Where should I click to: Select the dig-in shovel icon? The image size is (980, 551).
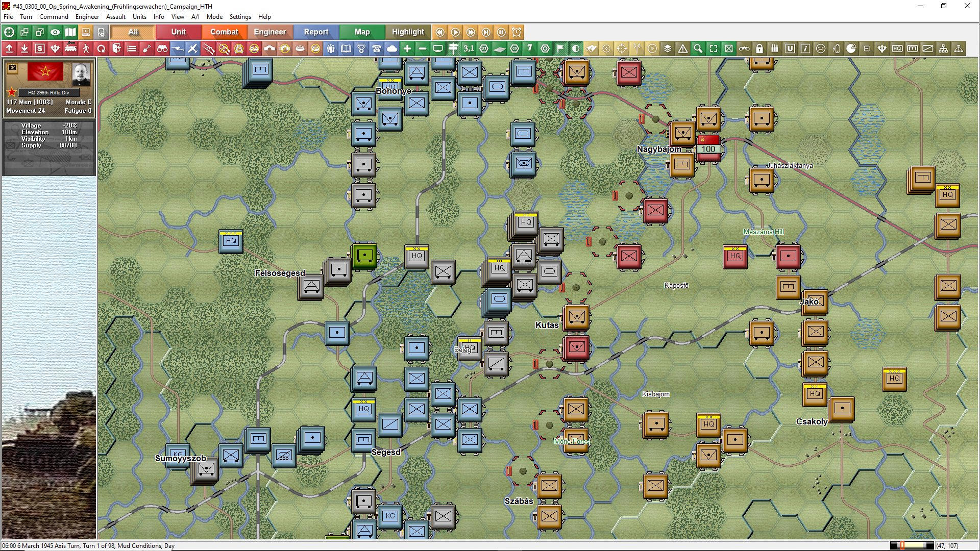pyautogui.click(x=146, y=48)
